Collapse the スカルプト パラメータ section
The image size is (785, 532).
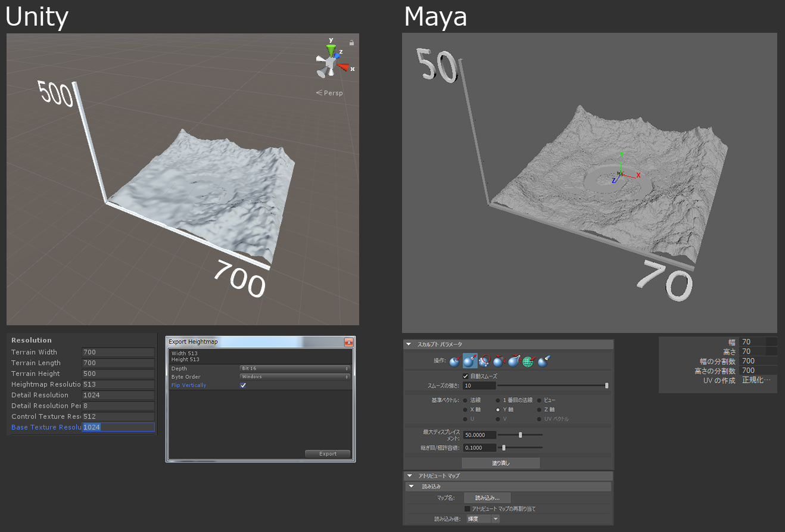[x=409, y=344]
